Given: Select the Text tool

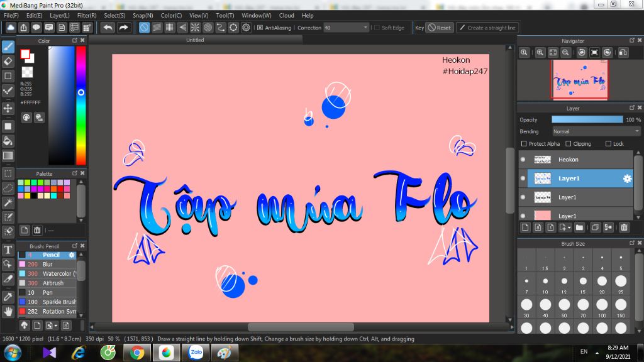Looking at the screenshot, I should pyautogui.click(x=8, y=250).
